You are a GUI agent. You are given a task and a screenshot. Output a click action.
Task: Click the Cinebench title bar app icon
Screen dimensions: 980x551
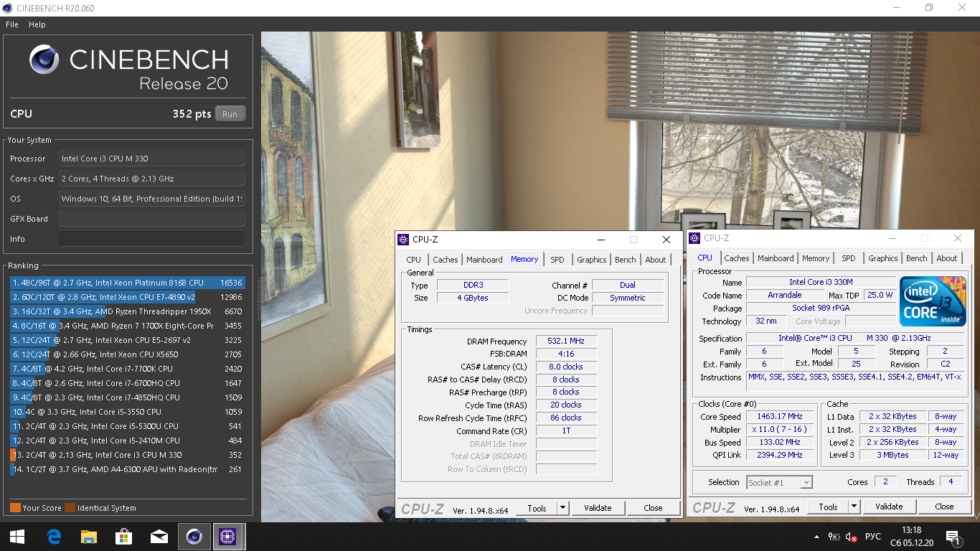coord(8,8)
